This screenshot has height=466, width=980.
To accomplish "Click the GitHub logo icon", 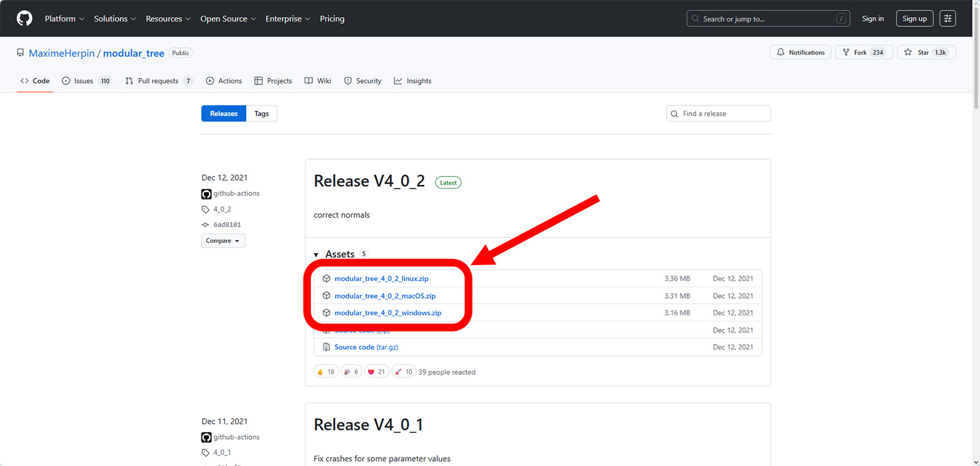I will (x=24, y=18).
